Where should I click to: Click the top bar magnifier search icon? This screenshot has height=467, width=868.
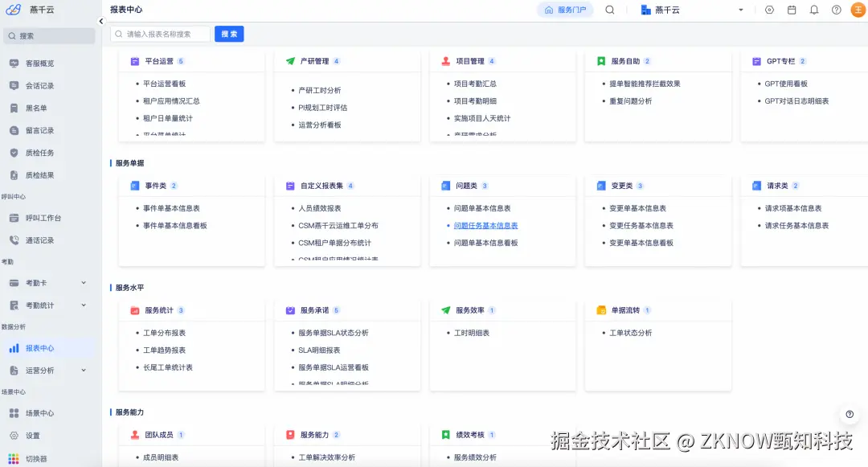point(609,10)
